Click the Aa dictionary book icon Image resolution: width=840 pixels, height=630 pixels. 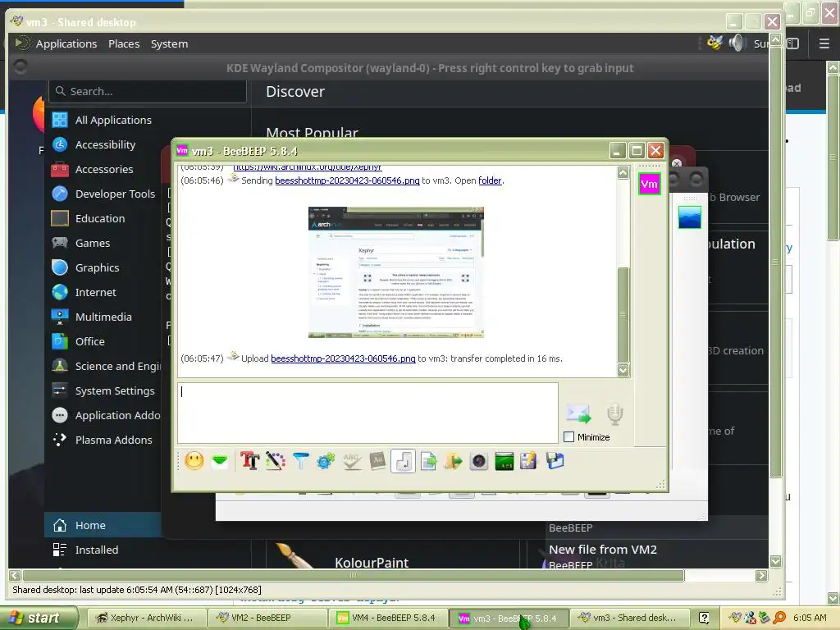pyautogui.click(x=377, y=461)
